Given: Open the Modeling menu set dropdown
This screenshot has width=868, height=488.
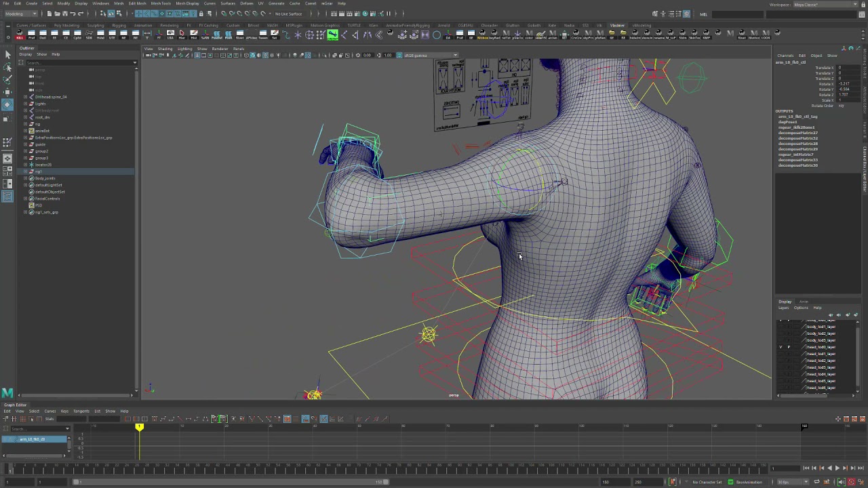Looking at the screenshot, I should [x=21, y=14].
